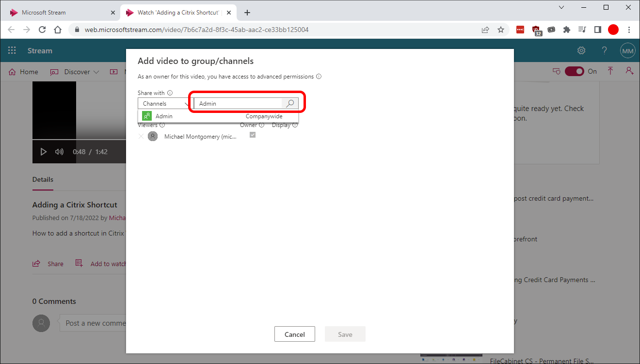Click the Michael Montgomery viewer name
The width and height of the screenshot is (640, 364).
click(x=200, y=137)
